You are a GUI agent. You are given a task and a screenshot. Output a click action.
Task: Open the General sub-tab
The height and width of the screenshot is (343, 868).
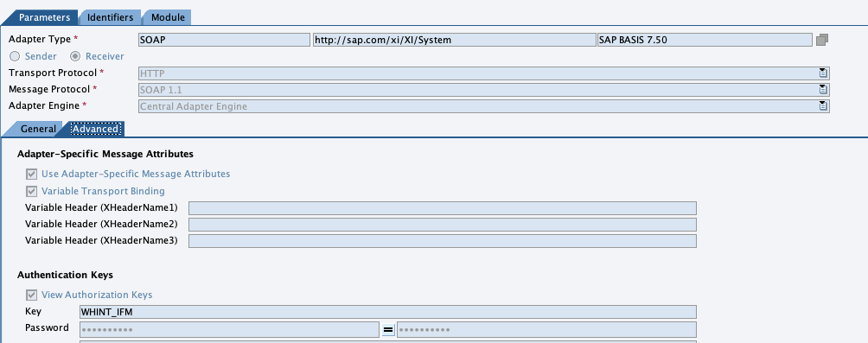pos(35,129)
